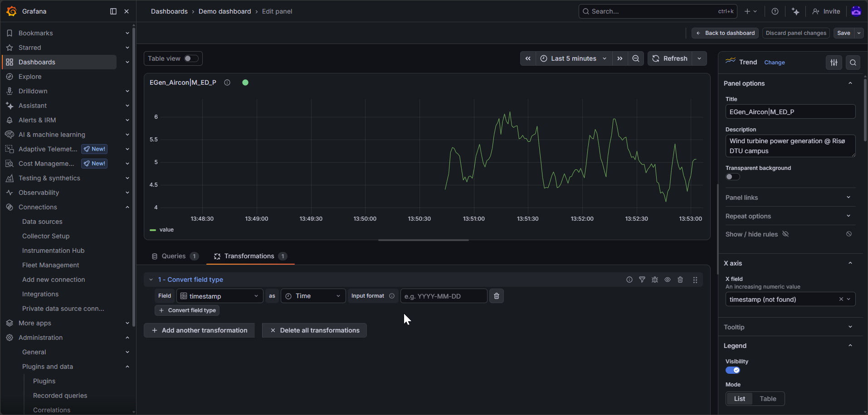
Task: Turn off Legend Visibility switch
Action: (733, 370)
